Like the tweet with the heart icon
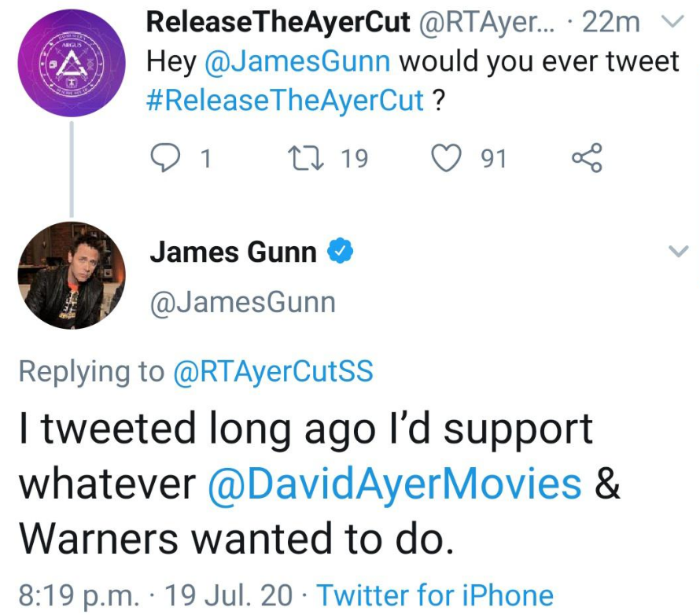Screen dimensions: 700x615 [446, 158]
